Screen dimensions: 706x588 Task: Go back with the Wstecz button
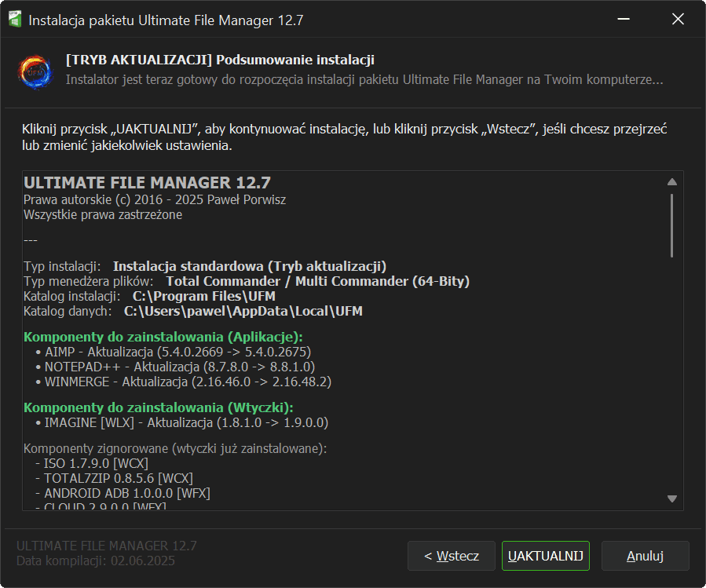451,556
